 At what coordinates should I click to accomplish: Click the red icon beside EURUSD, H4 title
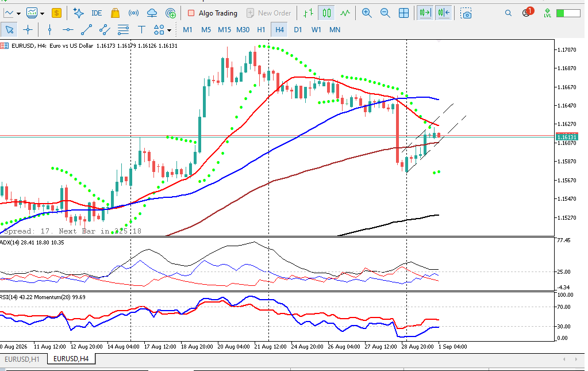pos(4,46)
